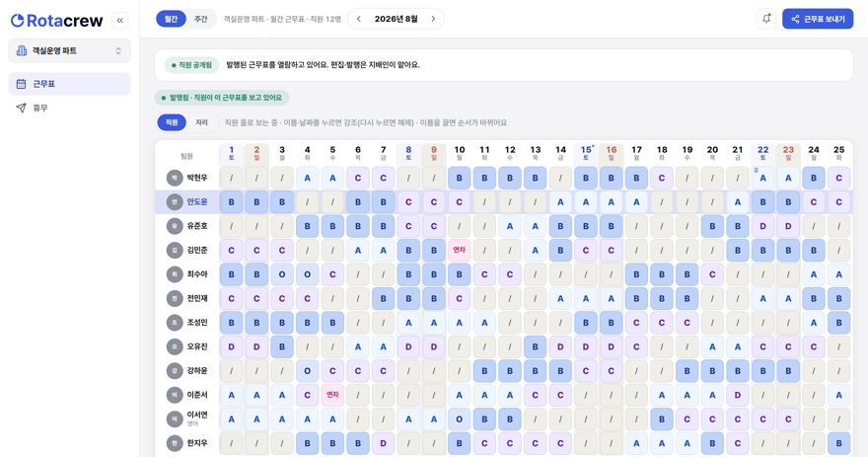
Task: Highlight date column 16 일
Action: coord(612,153)
